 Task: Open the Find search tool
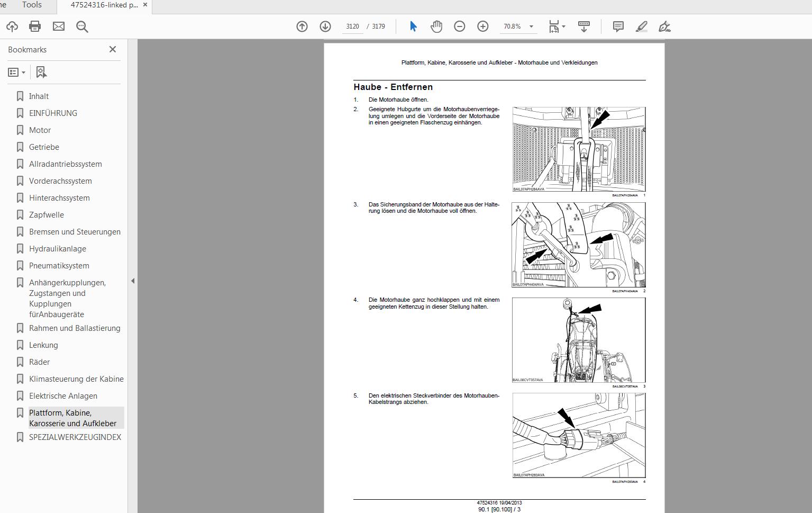click(x=81, y=26)
